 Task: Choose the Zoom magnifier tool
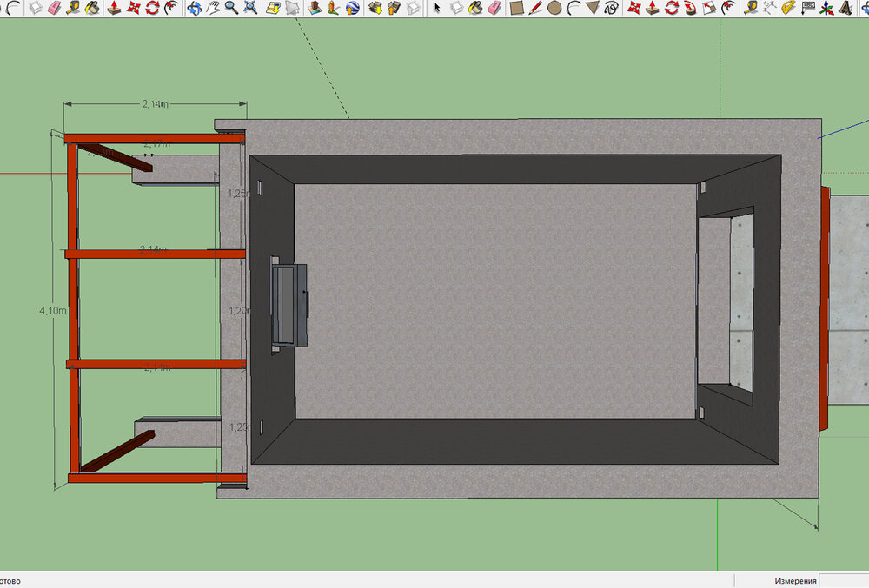point(231,8)
